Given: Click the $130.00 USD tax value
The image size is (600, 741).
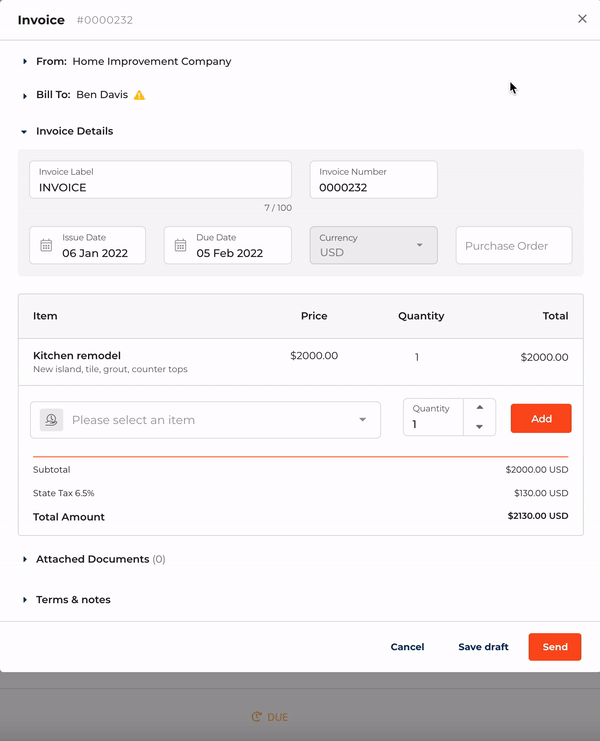Looking at the screenshot, I should pos(541,493).
